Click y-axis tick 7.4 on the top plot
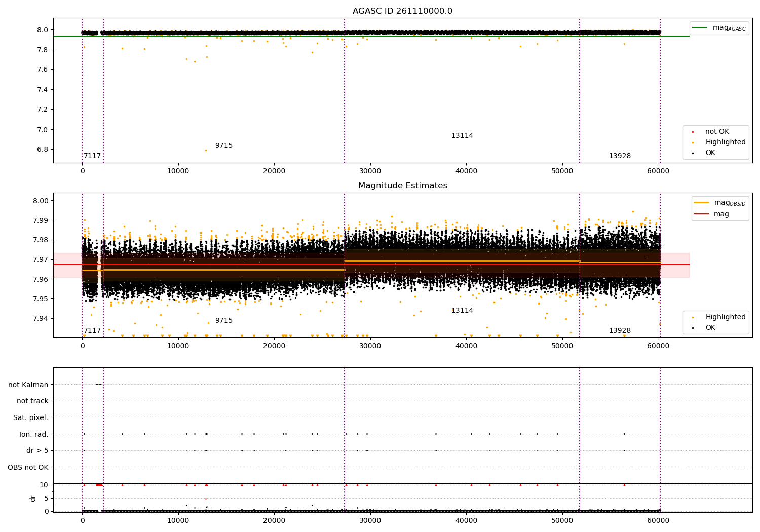The height and width of the screenshot is (532, 760). click(43, 90)
